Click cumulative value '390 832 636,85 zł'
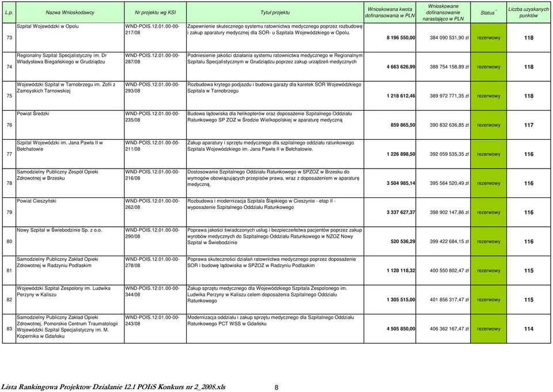Screen dimensions: 553x392 pyautogui.click(x=449, y=125)
